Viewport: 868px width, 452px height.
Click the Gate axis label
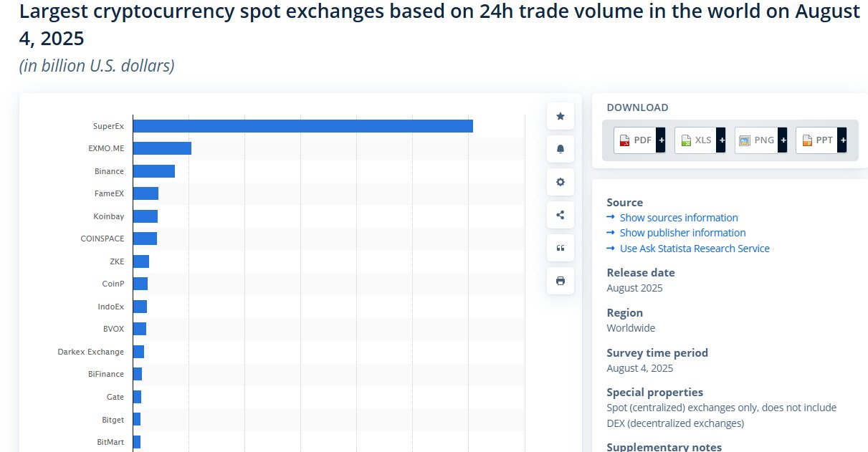tap(115, 397)
